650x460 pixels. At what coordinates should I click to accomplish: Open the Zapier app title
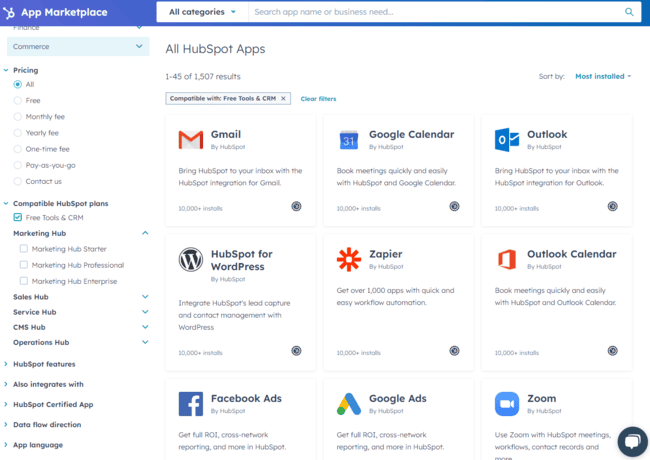[x=386, y=254]
